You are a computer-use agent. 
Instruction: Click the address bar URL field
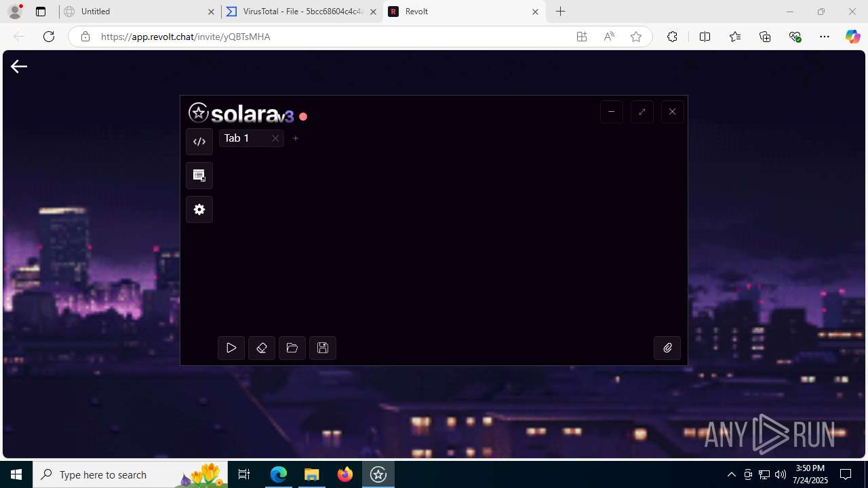coord(332,37)
